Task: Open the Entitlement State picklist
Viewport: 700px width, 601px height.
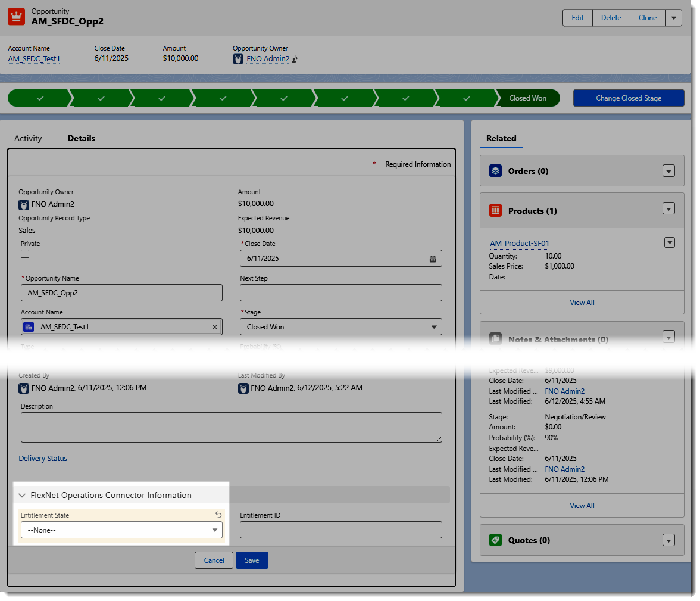Action: (x=121, y=530)
